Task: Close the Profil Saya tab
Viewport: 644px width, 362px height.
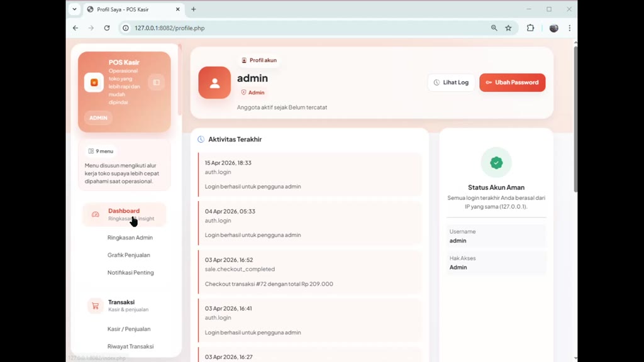Action: click(178, 9)
